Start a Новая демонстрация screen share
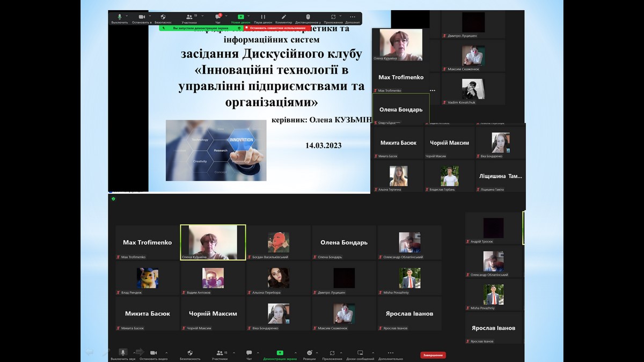The image size is (644, 362). [x=240, y=18]
